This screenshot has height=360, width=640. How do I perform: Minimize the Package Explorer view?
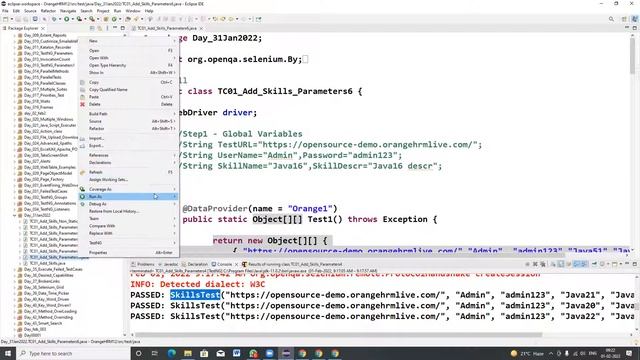coord(115,28)
